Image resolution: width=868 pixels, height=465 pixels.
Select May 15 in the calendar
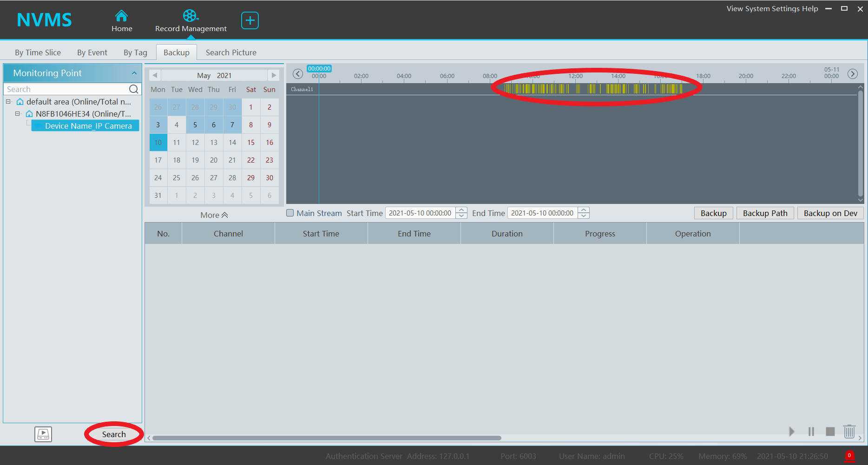pyautogui.click(x=251, y=143)
